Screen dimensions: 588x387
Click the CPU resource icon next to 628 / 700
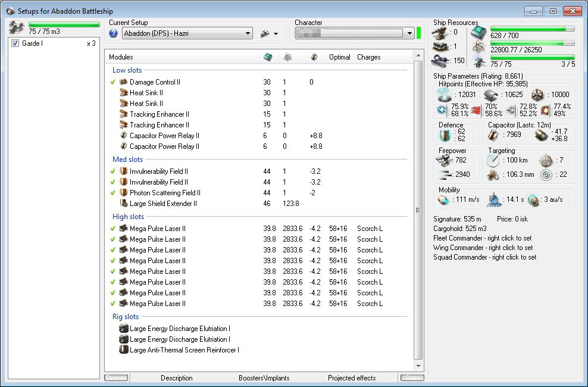point(479,33)
